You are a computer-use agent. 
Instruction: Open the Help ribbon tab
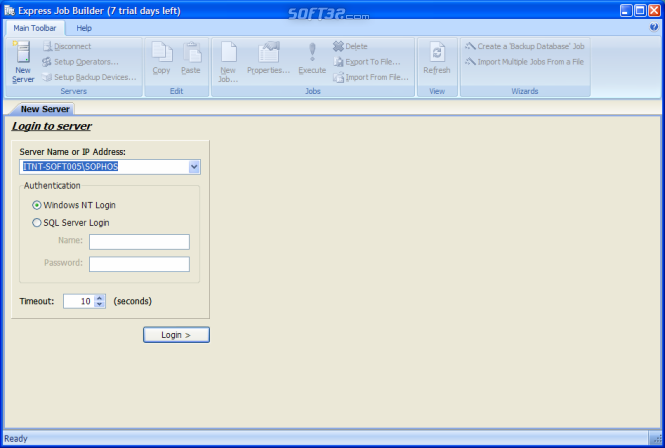point(84,28)
